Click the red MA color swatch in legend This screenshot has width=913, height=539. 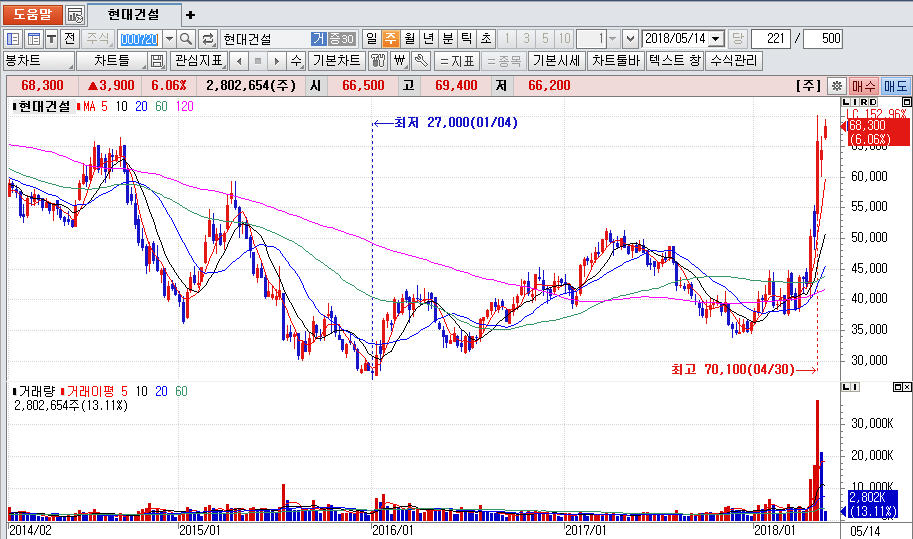pyautogui.click(x=79, y=106)
